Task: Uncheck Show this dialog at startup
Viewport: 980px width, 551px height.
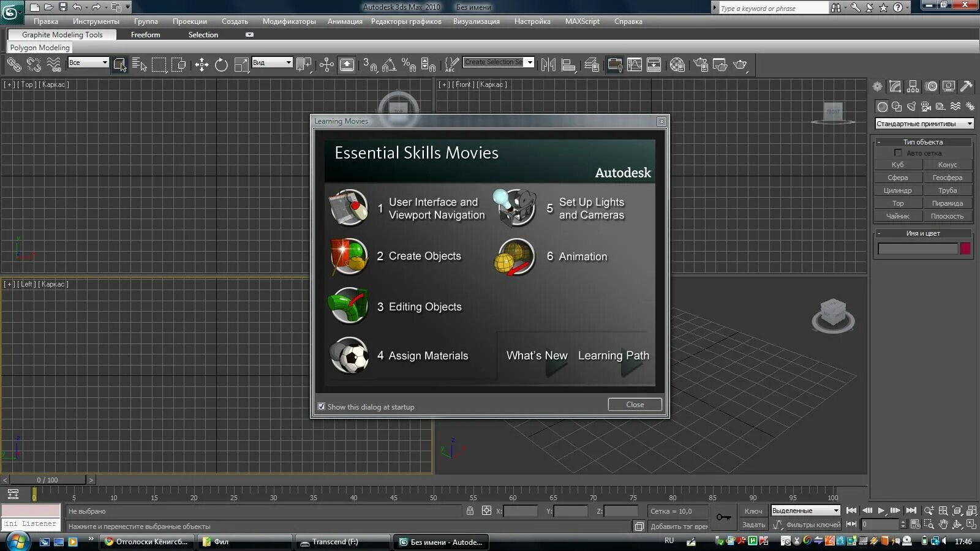Action: click(321, 407)
